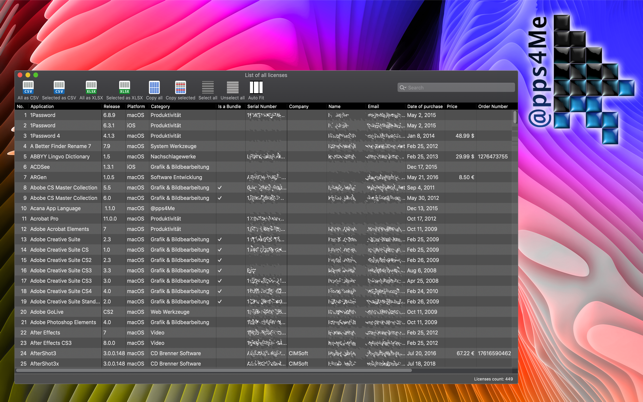Select the AfterShot3x row
The image size is (643, 402).
pos(264,363)
